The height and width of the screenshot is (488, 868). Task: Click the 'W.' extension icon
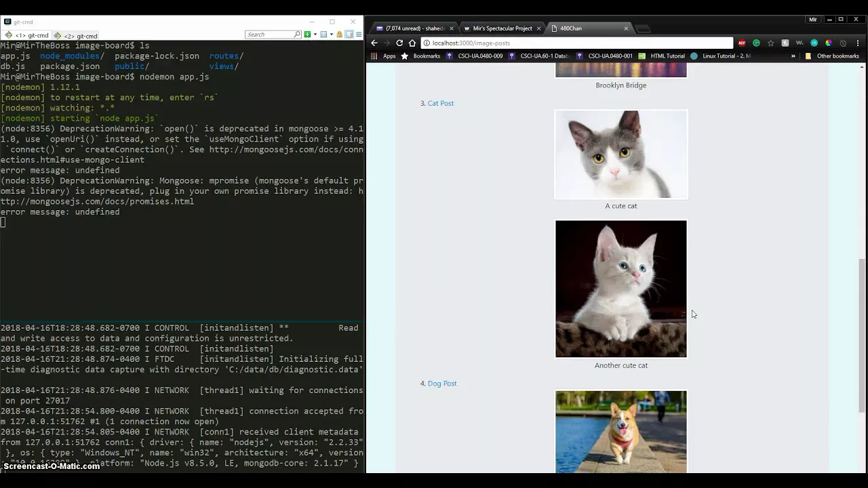pyautogui.click(x=800, y=43)
